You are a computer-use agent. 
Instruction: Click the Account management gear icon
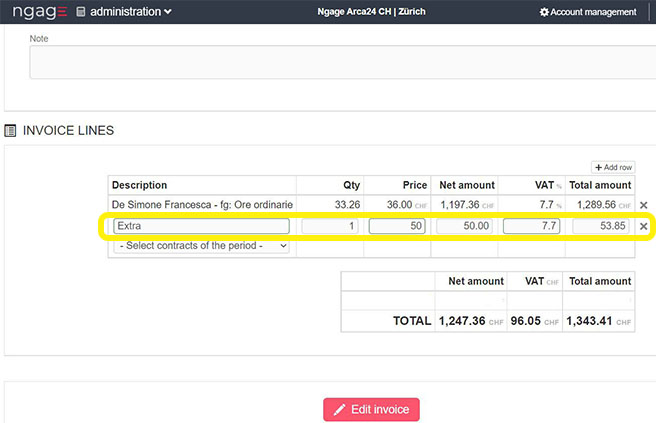pos(544,12)
